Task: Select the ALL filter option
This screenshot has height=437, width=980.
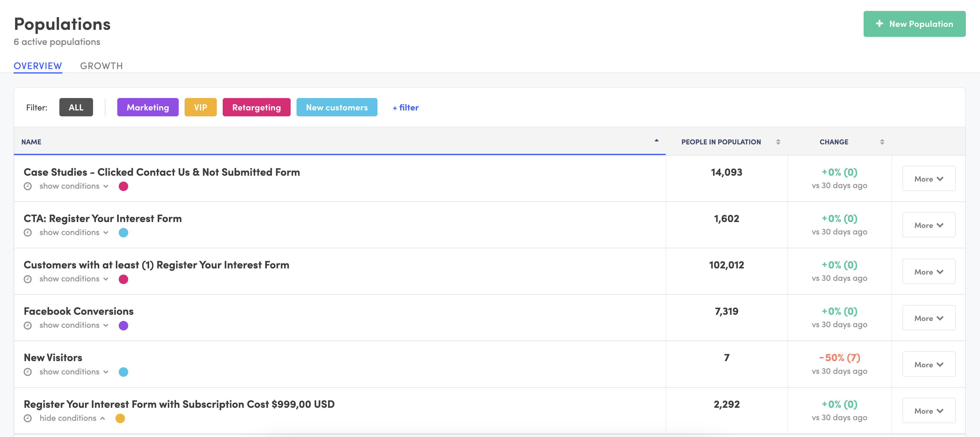Action: coord(76,107)
